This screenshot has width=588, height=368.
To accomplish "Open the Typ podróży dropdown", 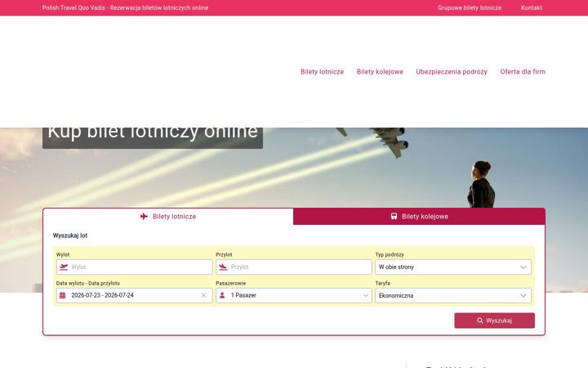I will click(453, 267).
